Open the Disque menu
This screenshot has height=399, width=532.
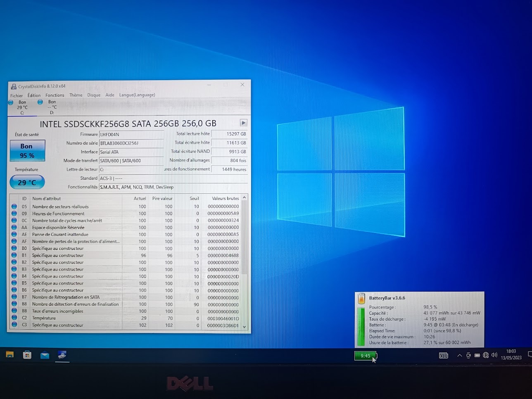(94, 95)
